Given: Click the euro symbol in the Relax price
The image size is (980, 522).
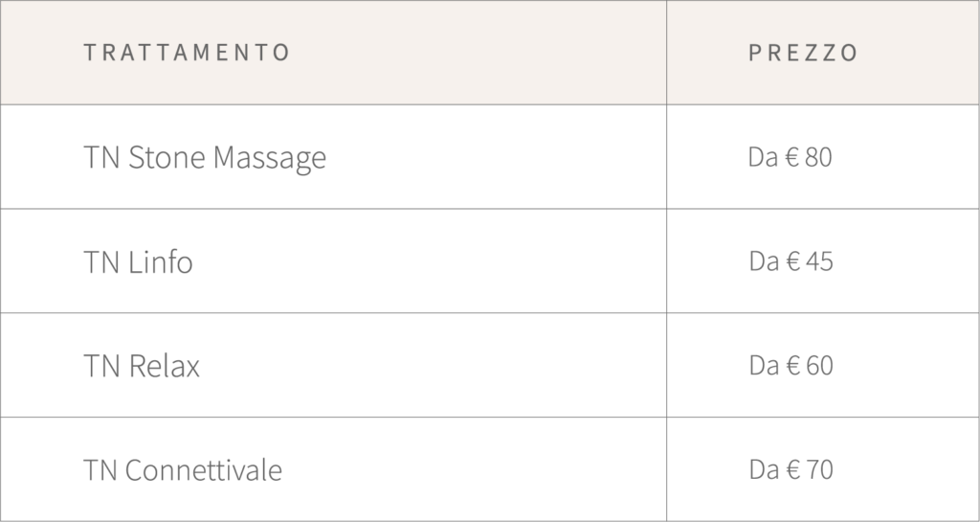Looking at the screenshot, I should [792, 366].
